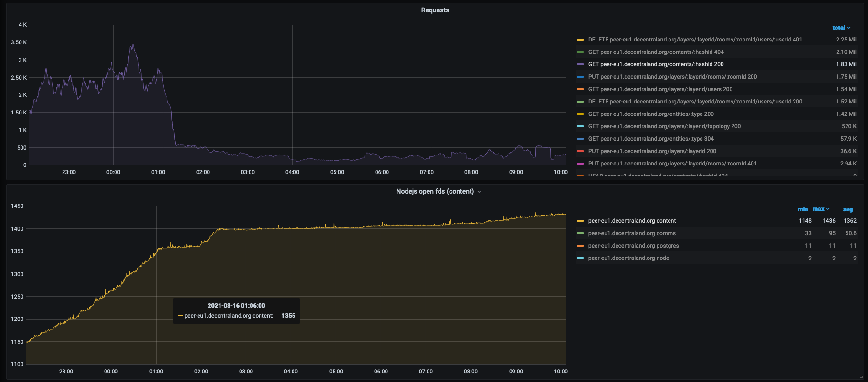Image resolution: width=868 pixels, height=382 pixels.
Task: Click the peak of the Requests graph near 00:30
Action: click(133, 44)
